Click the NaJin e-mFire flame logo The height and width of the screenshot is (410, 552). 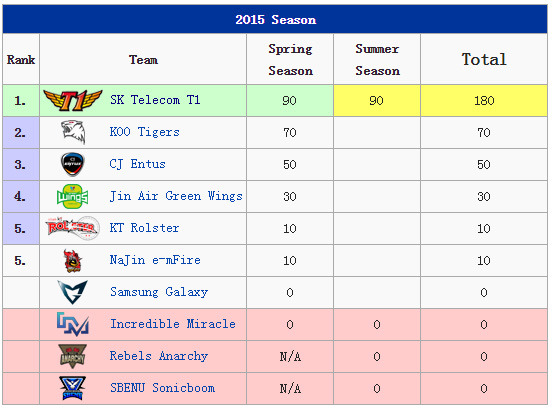pos(73,260)
